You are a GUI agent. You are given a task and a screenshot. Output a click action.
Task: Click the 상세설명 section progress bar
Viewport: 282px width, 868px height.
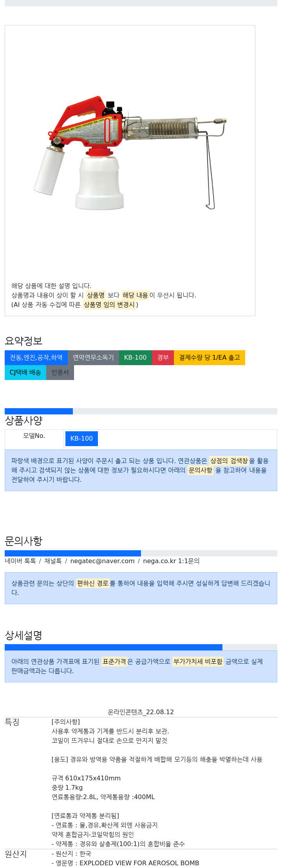click(141, 647)
